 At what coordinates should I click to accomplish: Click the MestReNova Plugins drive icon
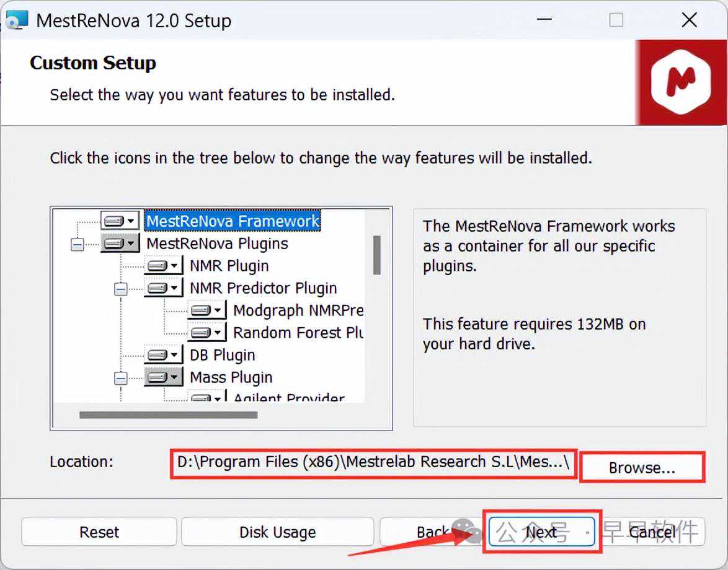[x=120, y=243]
